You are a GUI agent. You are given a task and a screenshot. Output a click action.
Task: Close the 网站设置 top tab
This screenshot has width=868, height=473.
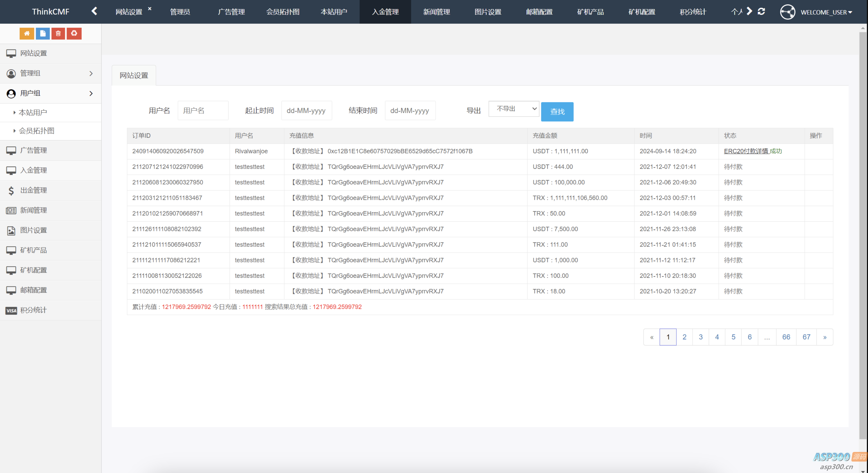click(150, 9)
